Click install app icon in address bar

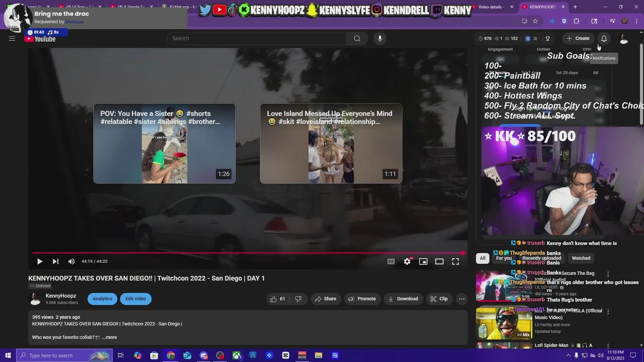click(524, 21)
